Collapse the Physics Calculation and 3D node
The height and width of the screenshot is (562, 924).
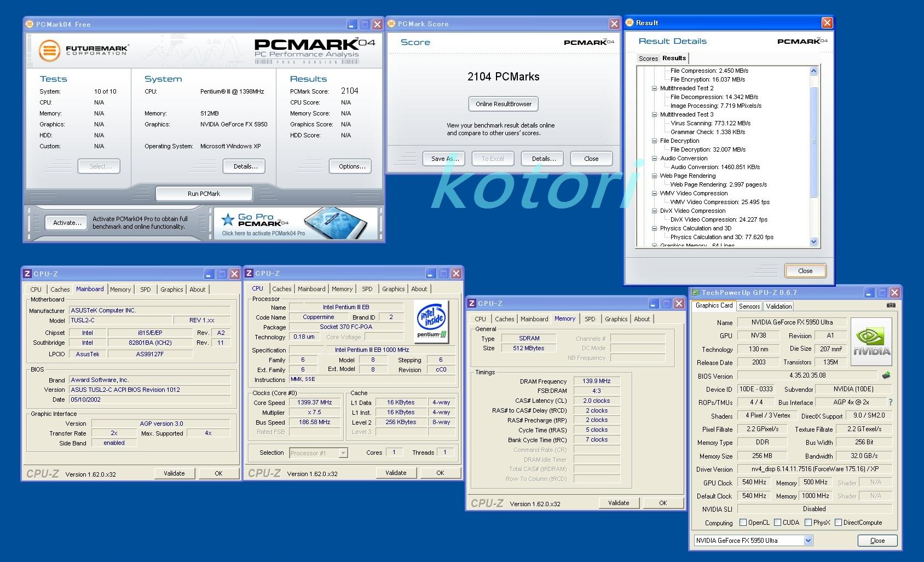click(654, 228)
